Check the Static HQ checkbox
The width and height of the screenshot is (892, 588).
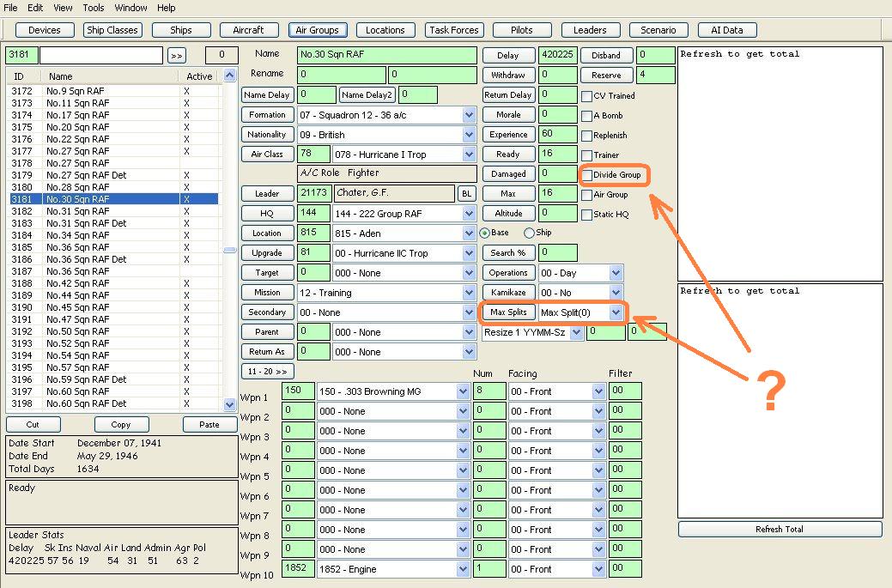pos(587,215)
